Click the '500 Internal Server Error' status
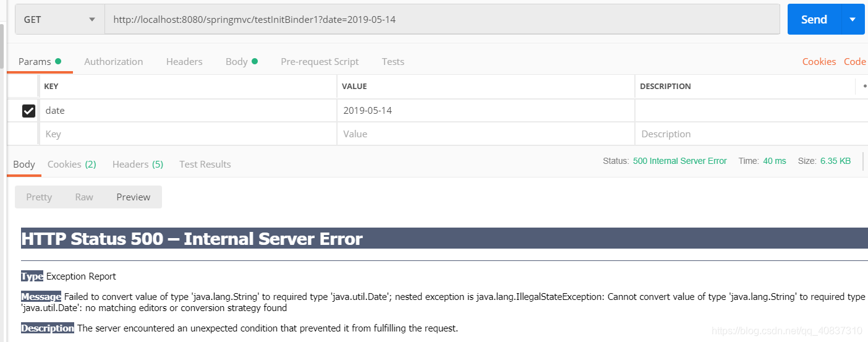Image resolution: width=868 pixels, height=342 pixels. point(680,161)
